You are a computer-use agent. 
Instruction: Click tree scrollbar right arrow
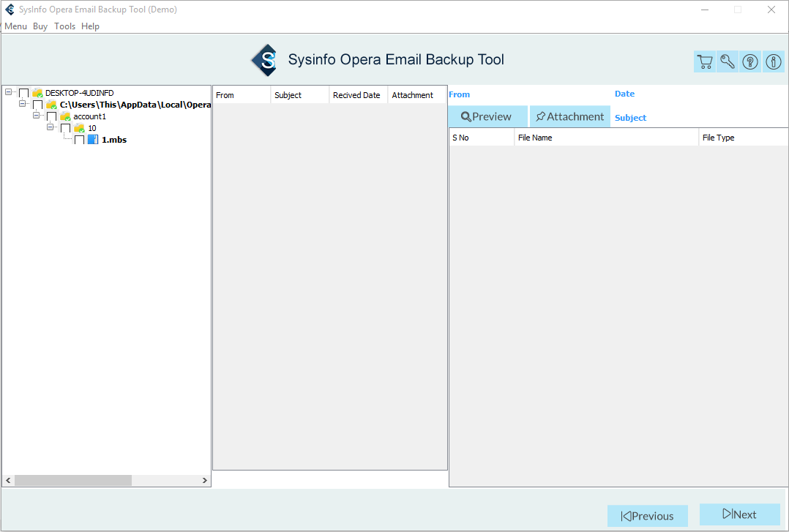(204, 481)
